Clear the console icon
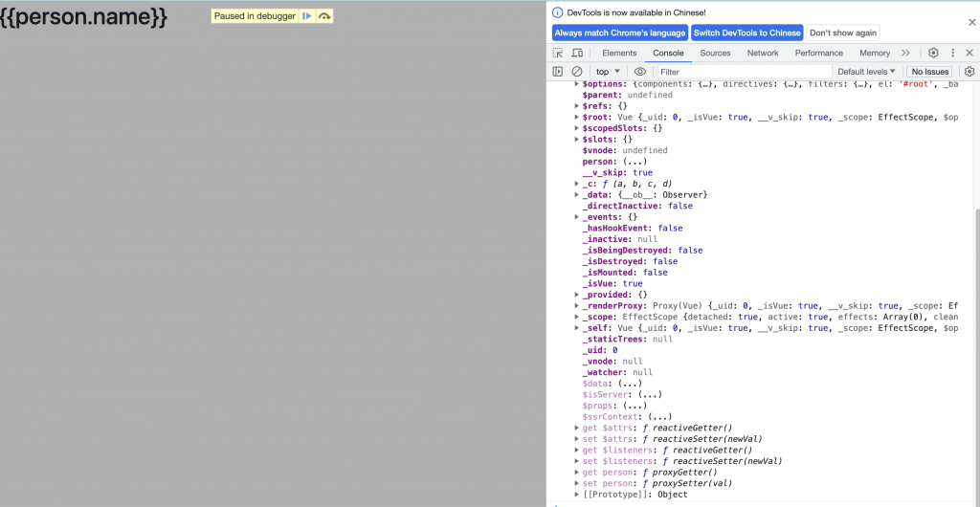This screenshot has width=980, height=507. pos(577,72)
